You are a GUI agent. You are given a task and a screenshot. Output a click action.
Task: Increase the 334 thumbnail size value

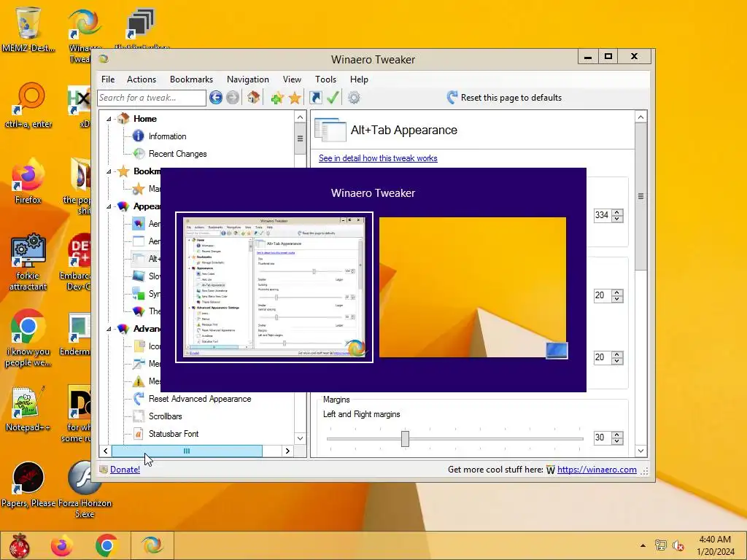617,212
